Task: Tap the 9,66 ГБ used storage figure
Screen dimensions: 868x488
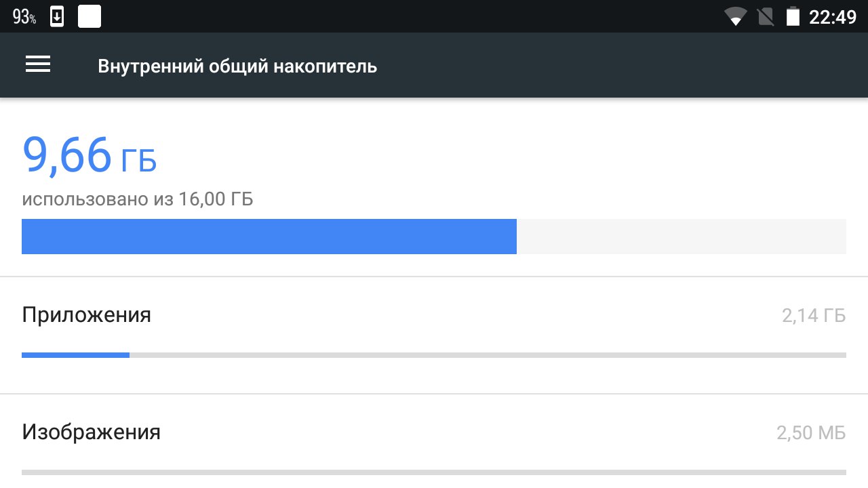Action: click(67, 155)
